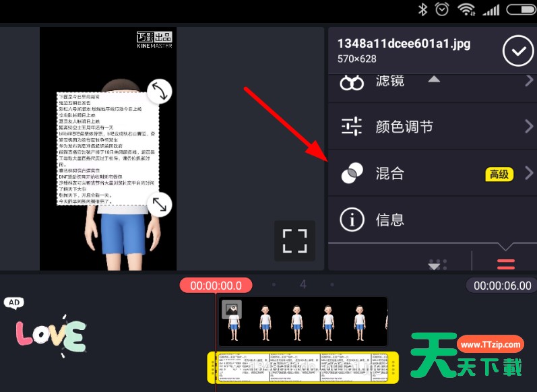Expand the 混合 row chevron
Screen dimensions: 537x392
click(528, 173)
